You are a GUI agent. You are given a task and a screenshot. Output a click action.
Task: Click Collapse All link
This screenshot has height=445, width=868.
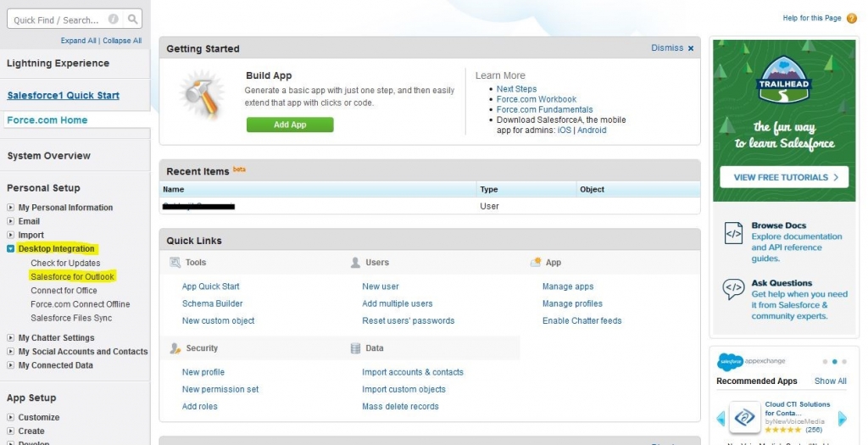point(122,41)
